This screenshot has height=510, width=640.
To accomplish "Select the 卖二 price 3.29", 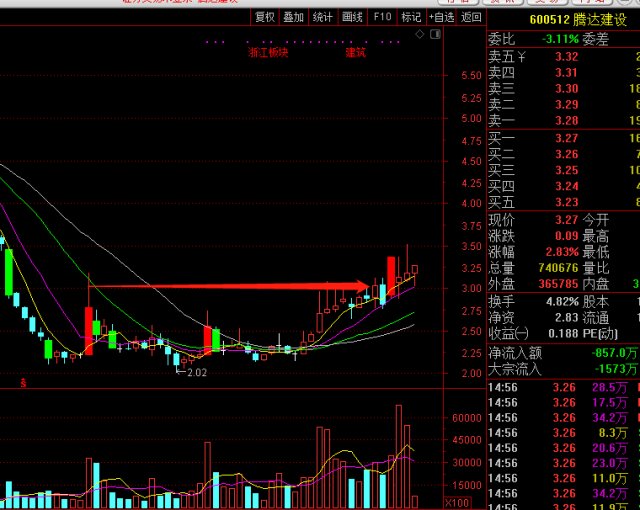I will (567, 104).
